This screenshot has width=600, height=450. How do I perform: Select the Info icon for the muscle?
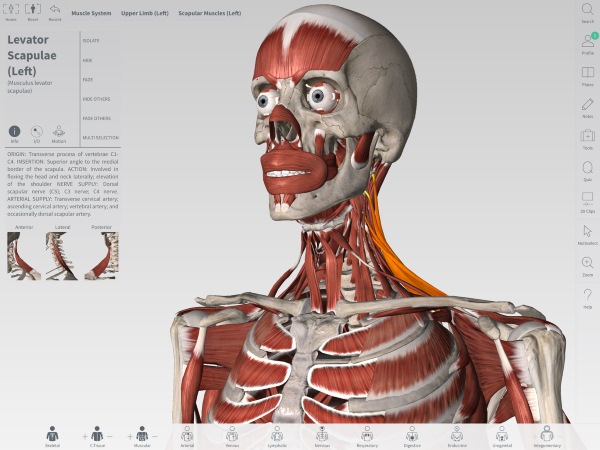point(15,134)
